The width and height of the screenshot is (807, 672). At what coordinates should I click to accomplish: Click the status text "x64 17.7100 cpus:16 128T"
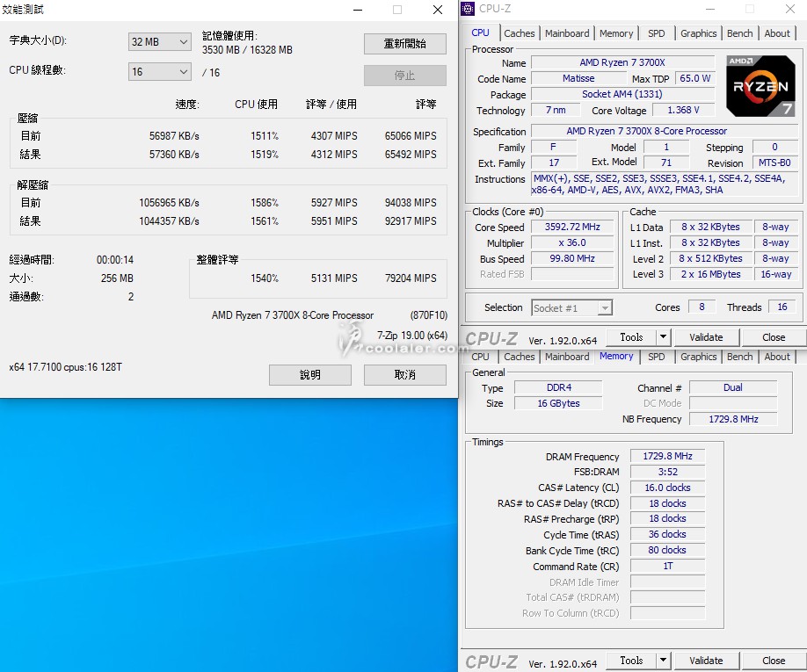click(65, 366)
